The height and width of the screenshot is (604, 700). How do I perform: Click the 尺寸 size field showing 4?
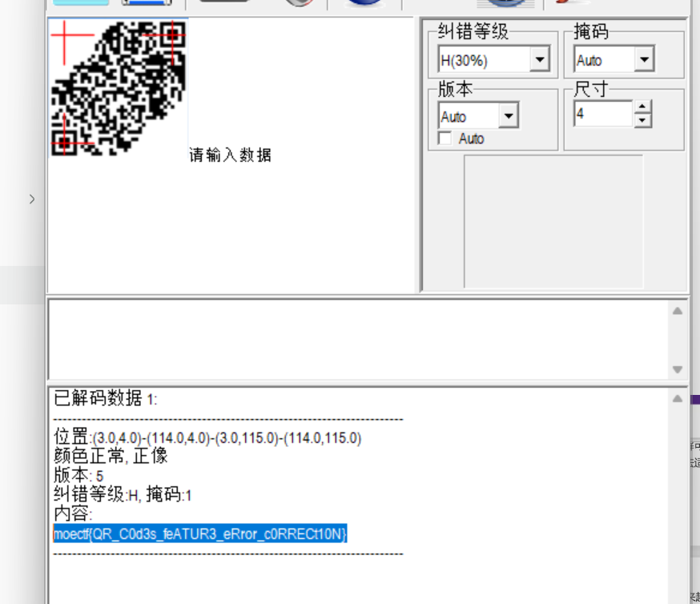pos(604,114)
